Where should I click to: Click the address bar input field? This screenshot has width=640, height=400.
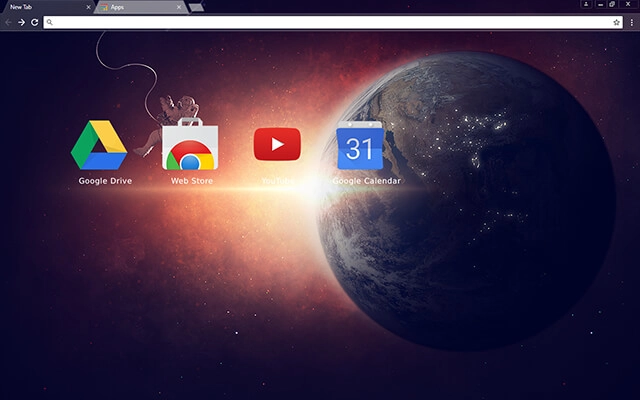point(333,22)
